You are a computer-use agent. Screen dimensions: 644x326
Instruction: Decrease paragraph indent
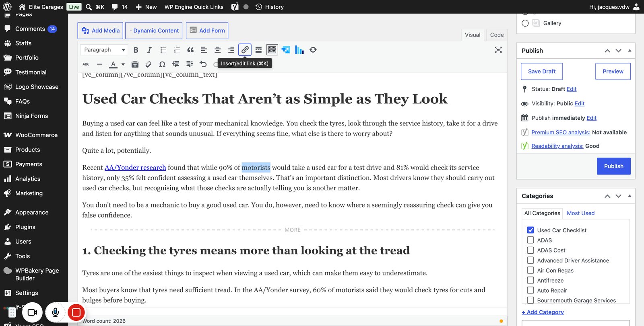tap(176, 64)
